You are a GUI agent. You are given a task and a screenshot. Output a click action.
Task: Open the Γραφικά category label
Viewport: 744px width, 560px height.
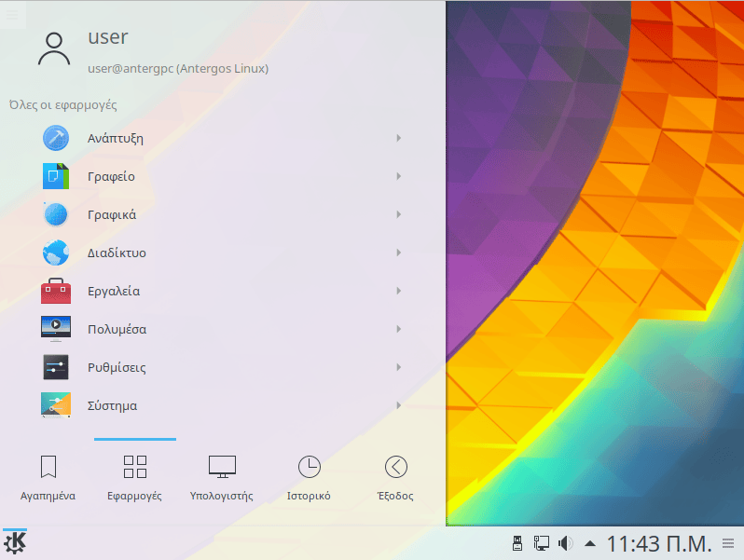click(112, 215)
